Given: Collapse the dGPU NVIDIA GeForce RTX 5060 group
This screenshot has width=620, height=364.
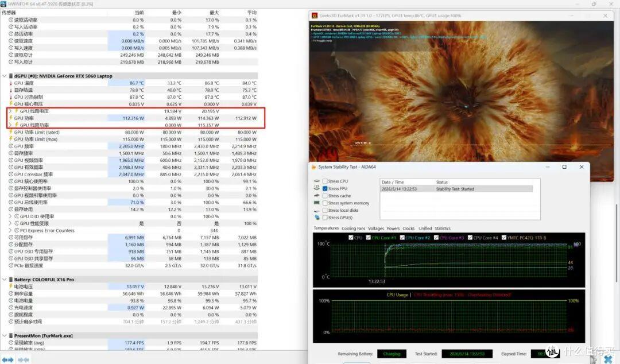Looking at the screenshot, I should coord(5,76).
